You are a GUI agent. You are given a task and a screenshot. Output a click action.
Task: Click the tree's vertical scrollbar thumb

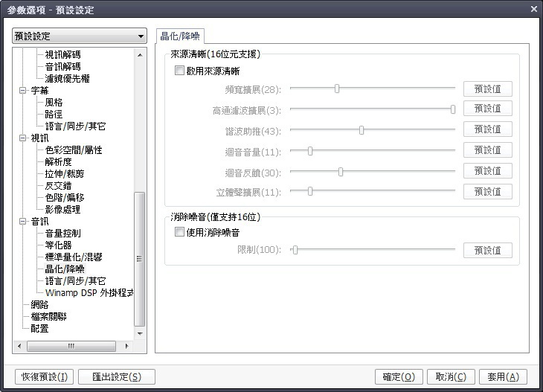[140, 259]
